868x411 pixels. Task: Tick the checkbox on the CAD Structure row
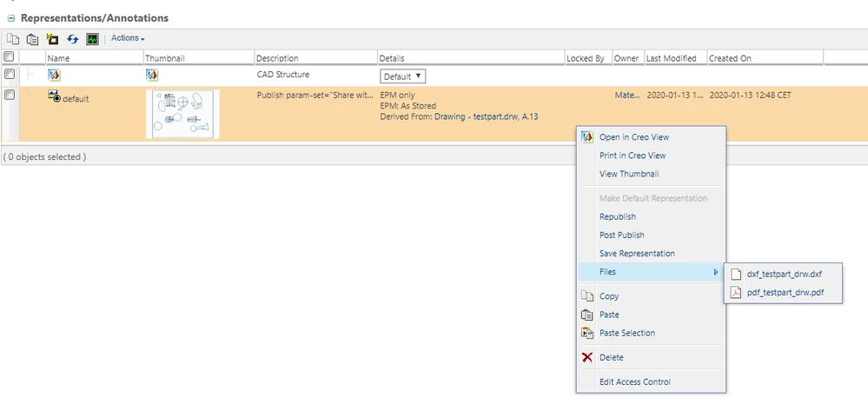tap(9, 74)
